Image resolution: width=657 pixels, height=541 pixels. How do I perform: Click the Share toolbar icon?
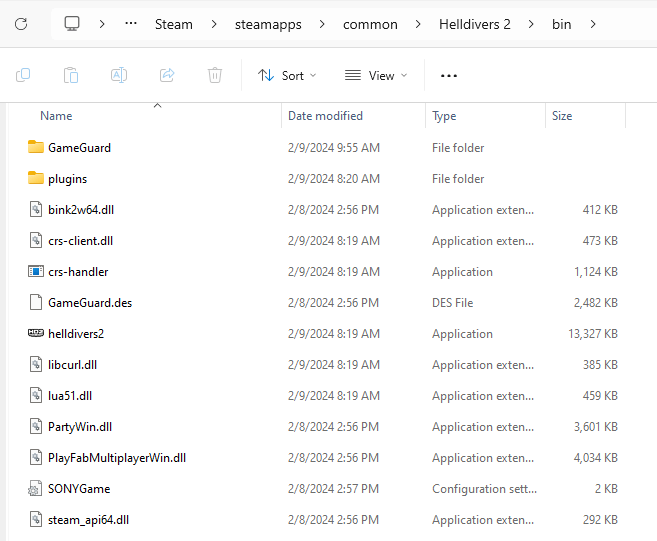coord(167,75)
